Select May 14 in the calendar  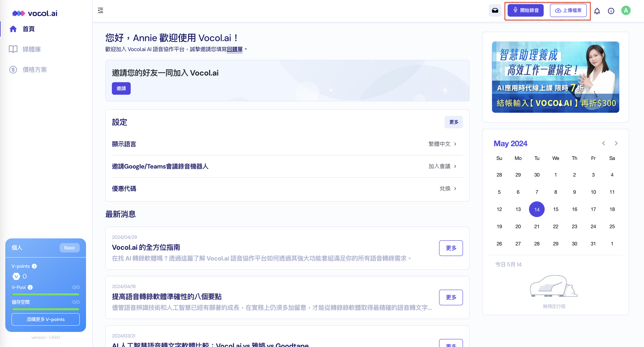(537, 209)
